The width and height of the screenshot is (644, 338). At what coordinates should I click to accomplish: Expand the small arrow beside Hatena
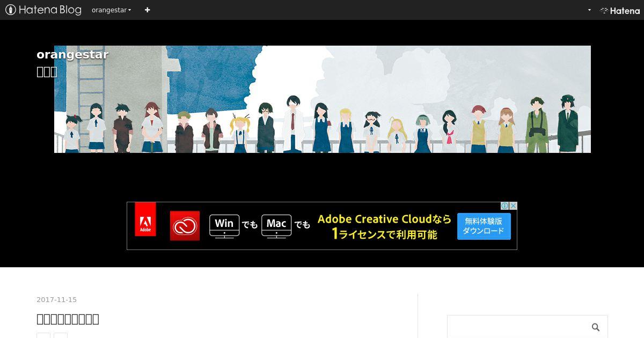click(589, 10)
